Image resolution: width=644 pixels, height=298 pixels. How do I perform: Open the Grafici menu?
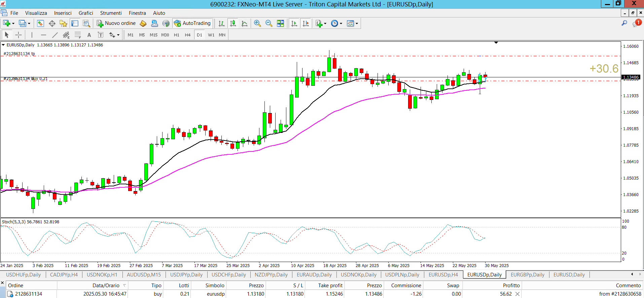click(x=86, y=13)
